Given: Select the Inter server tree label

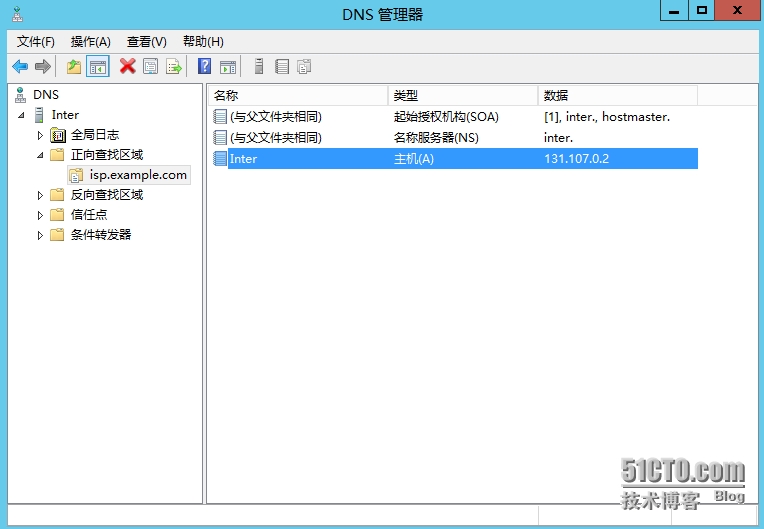Looking at the screenshot, I should point(65,115).
